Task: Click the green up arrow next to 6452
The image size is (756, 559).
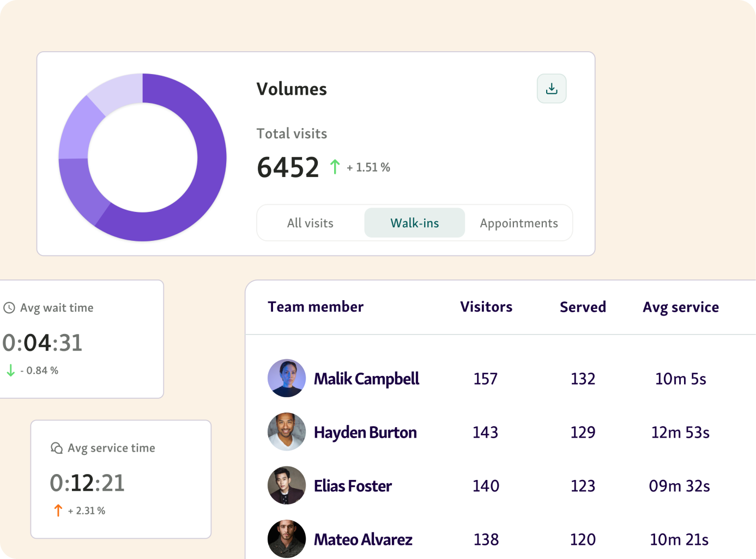Action: [334, 167]
